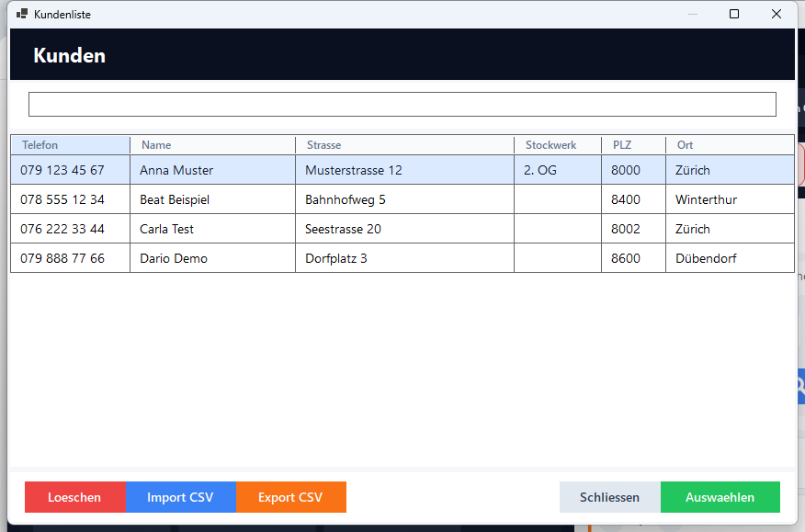The image size is (805, 532).
Task: Click the customer search input field
Action: pos(402,104)
